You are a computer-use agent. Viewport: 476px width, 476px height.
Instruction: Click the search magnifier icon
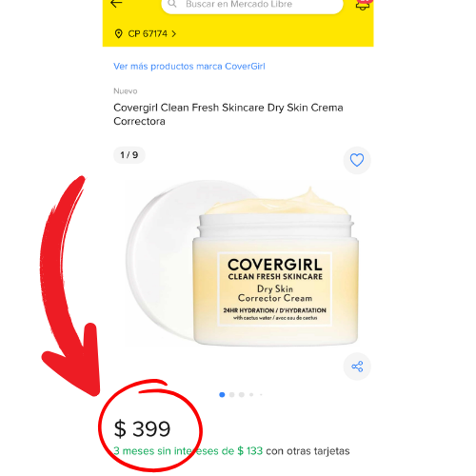click(172, 4)
